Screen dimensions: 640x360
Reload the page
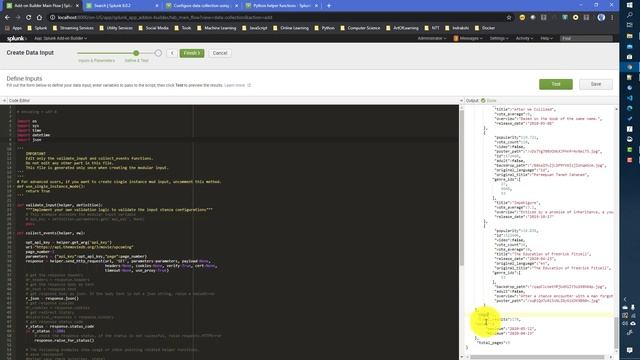pyautogui.click(x=29, y=18)
